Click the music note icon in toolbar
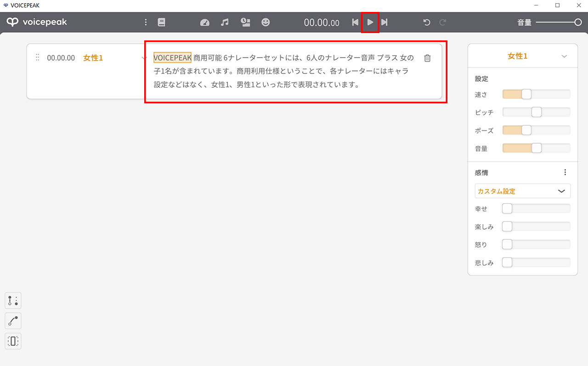The image size is (588, 366). [225, 22]
